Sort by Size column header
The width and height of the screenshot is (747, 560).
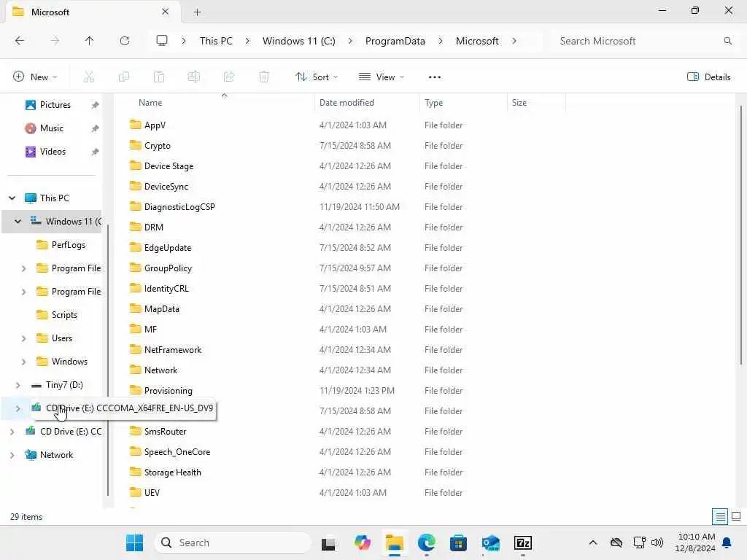pos(536,103)
